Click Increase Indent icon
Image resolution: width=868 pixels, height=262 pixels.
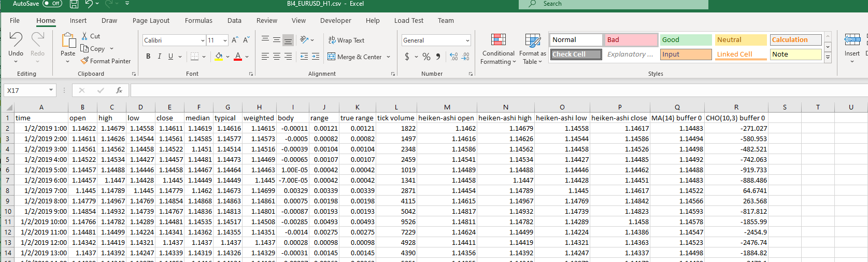pos(316,56)
